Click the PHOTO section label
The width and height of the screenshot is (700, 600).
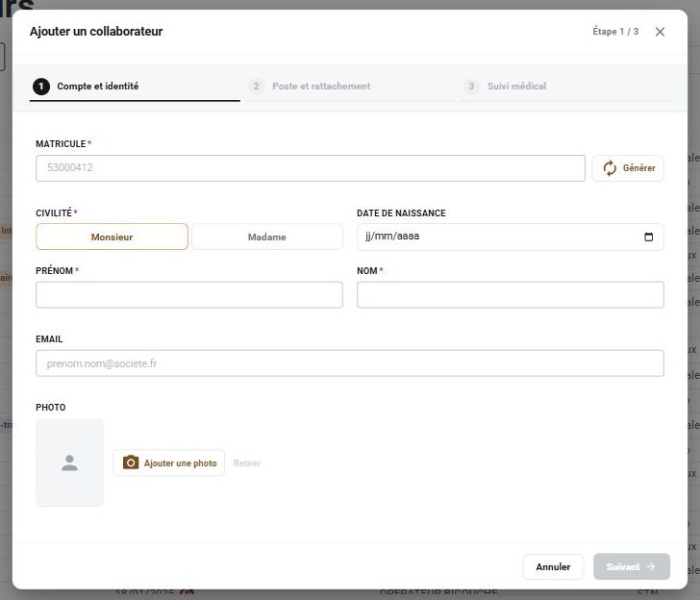[x=50, y=407]
